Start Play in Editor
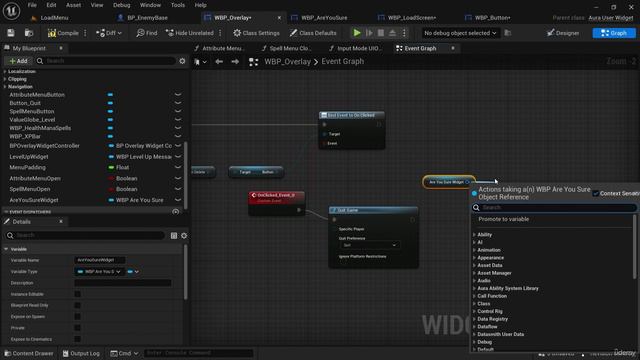The image size is (640, 360). [x=357, y=33]
